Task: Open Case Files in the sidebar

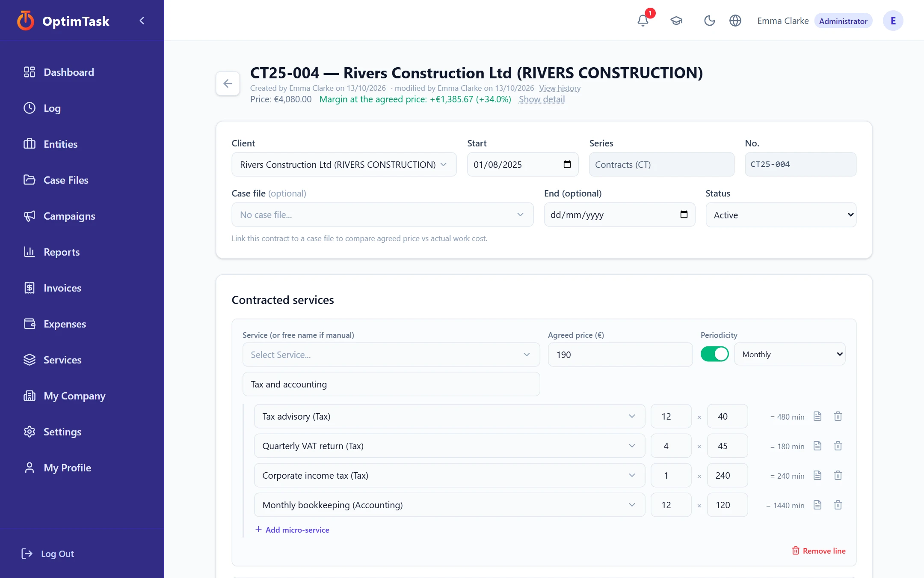Action: click(66, 180)
